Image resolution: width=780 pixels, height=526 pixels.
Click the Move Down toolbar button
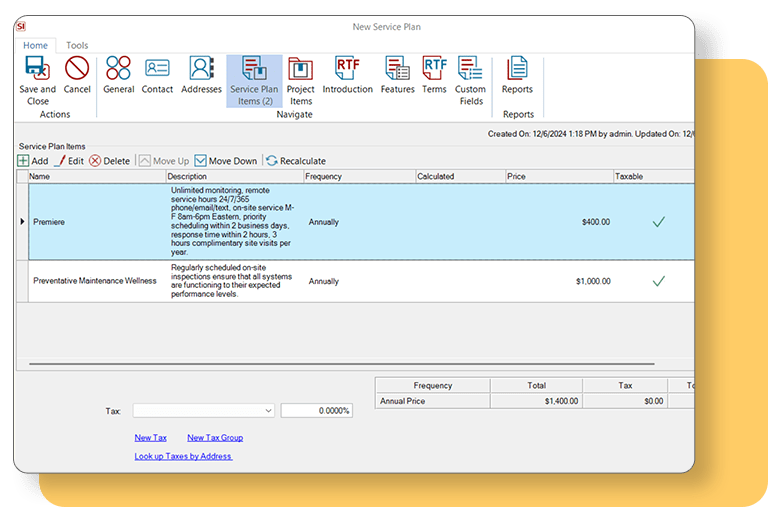(x=226, y=161)
